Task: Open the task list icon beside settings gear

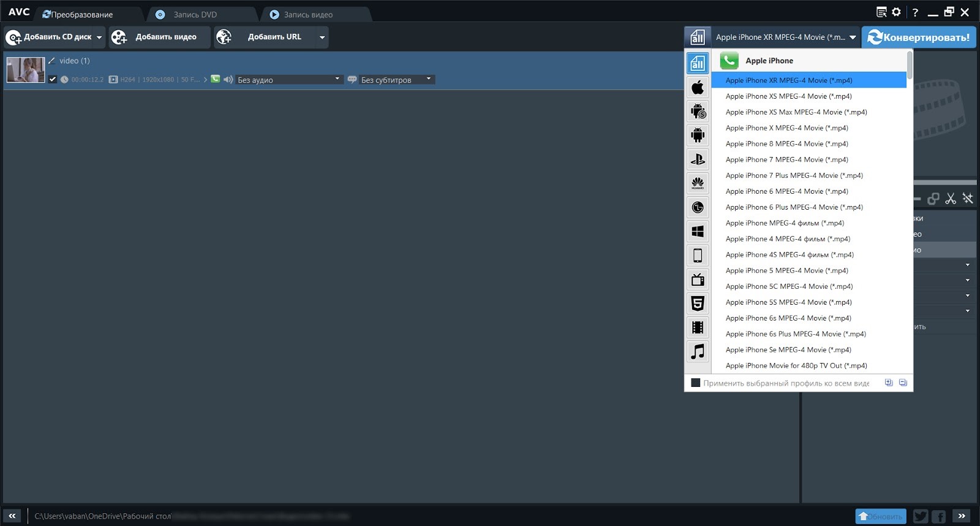Action: pos(881,12)
